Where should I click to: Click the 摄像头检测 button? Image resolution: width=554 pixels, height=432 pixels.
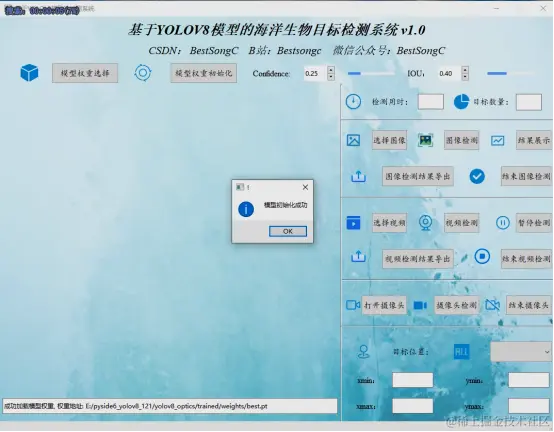pyautogui.click(x=457, y=305)
